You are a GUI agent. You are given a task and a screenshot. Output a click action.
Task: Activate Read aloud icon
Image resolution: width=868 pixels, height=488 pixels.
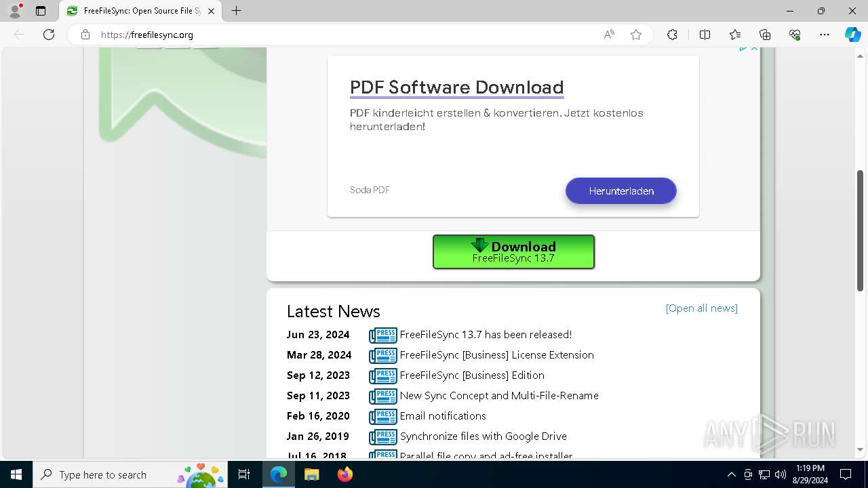[609, 35]
